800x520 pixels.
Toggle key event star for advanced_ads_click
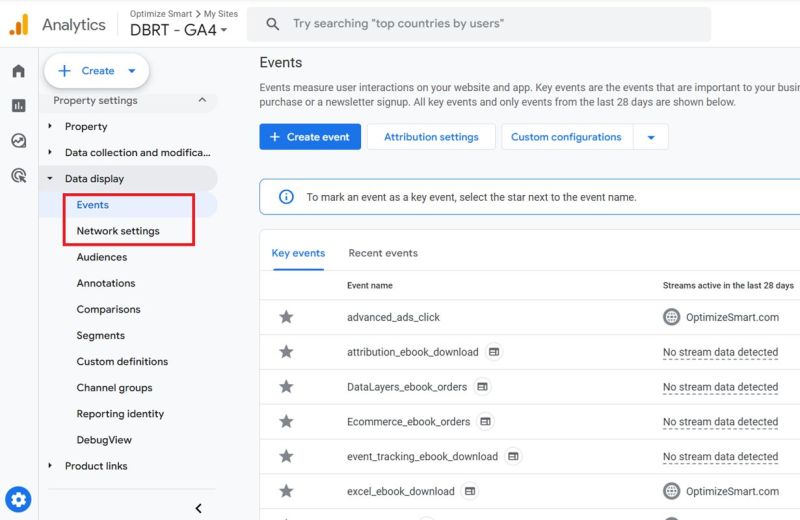pyautogui.click(x=286, y=317)
